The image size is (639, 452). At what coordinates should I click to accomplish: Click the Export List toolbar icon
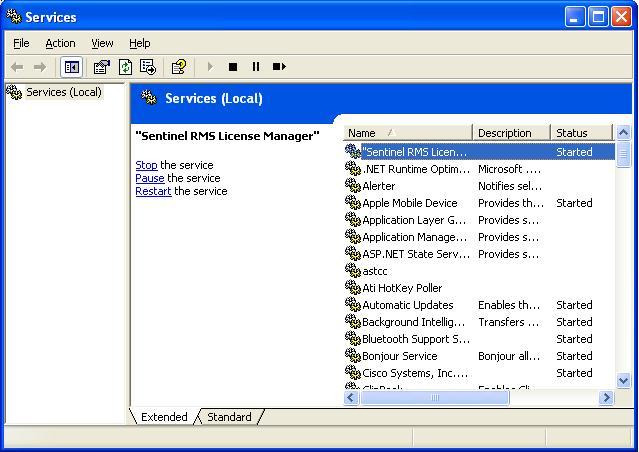pyautogui.click(x=148, y=67)
